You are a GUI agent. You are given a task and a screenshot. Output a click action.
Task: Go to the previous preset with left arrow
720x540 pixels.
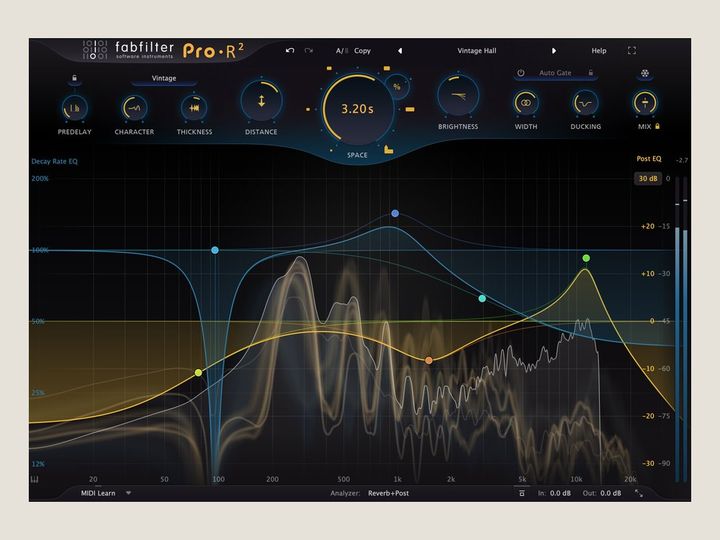400,51
